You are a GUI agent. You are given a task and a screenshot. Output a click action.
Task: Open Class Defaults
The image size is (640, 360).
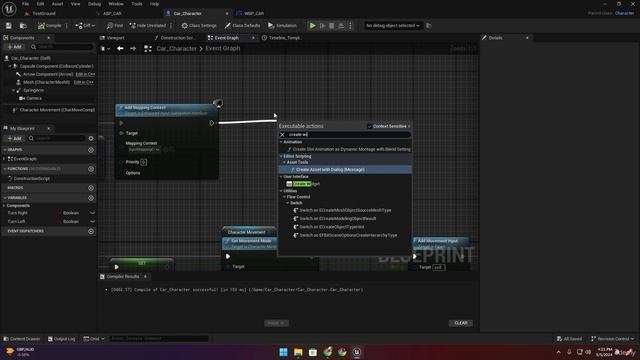tap(242, 26)
